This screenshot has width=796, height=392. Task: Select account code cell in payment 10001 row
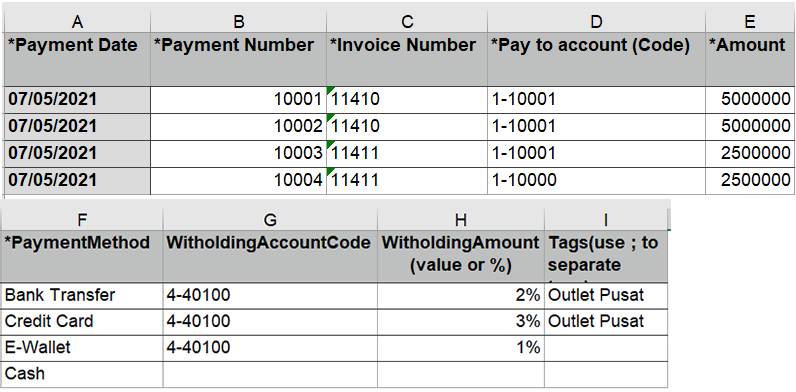coord(596,100)
